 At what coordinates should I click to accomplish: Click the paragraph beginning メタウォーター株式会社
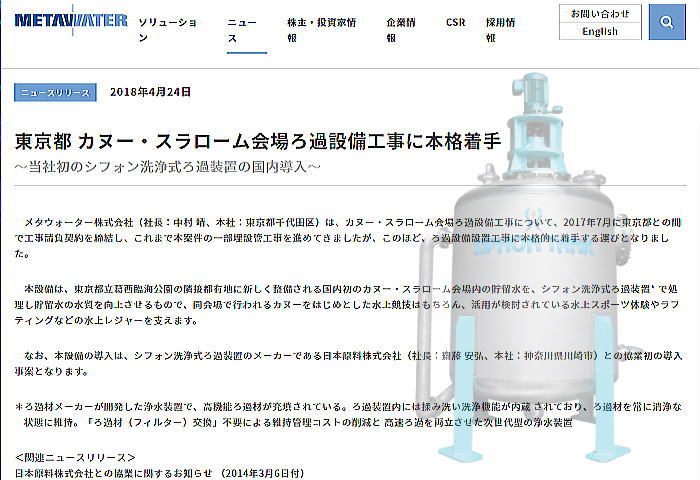coord(348,238)
